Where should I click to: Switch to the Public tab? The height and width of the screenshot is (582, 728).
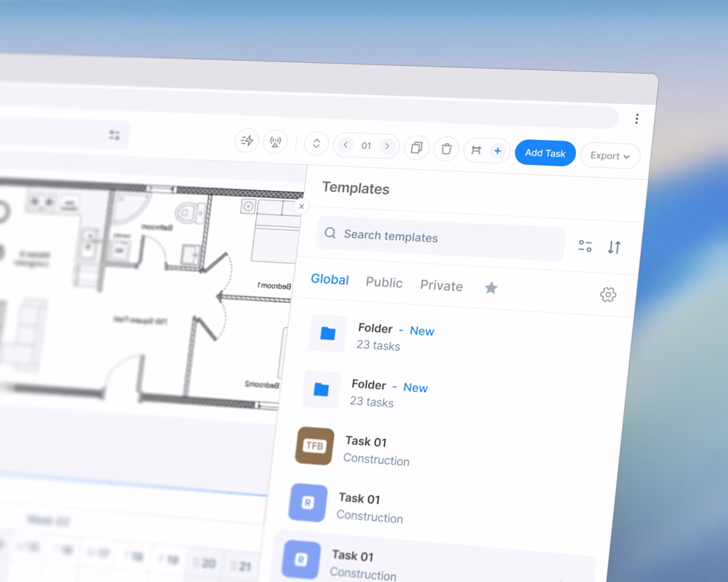(x=384, y=282)
